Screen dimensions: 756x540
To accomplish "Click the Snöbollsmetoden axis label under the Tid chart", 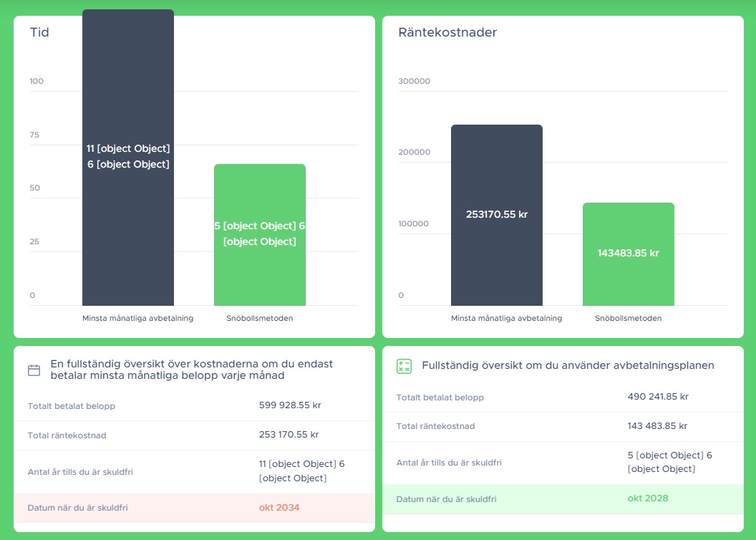I will [x=259, y=318].
